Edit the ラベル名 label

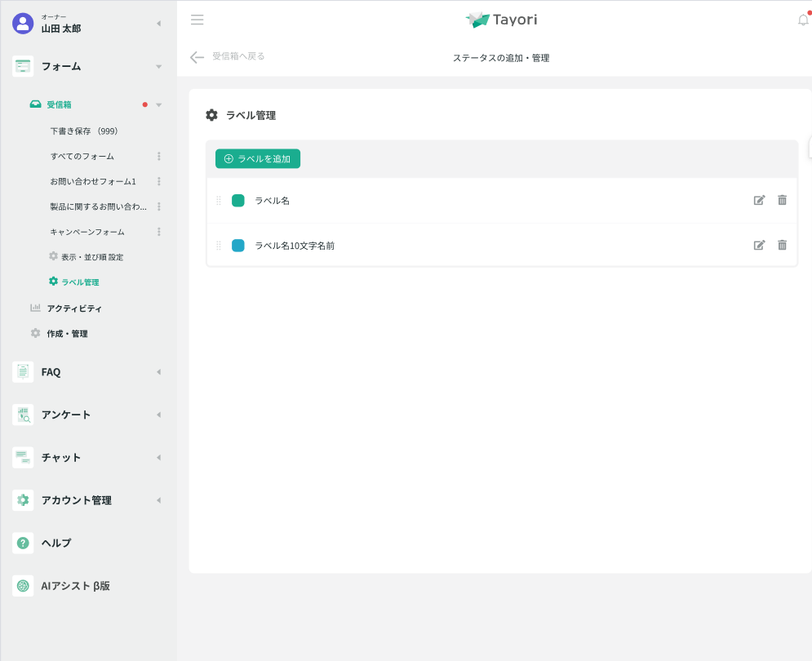(x=759, y=201)
